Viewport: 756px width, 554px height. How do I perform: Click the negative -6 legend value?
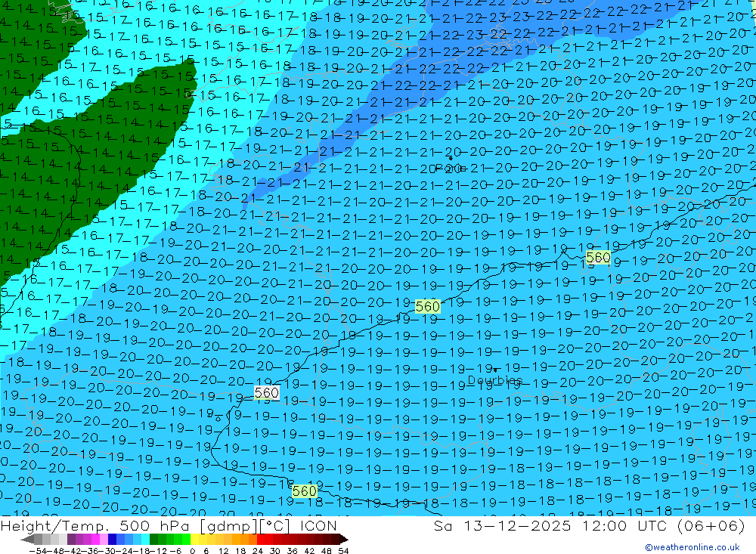(175, 551)
